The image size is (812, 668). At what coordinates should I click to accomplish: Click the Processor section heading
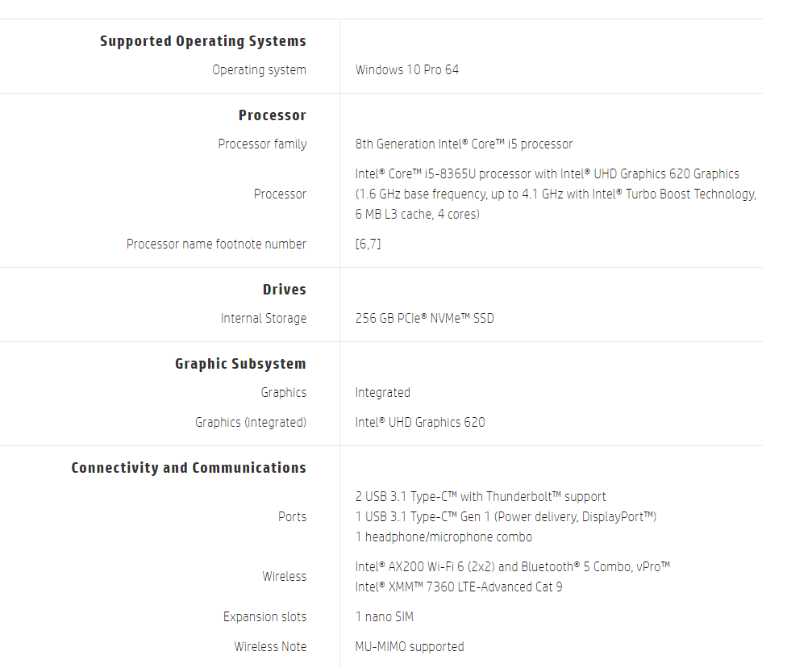[x=272, y=115]
